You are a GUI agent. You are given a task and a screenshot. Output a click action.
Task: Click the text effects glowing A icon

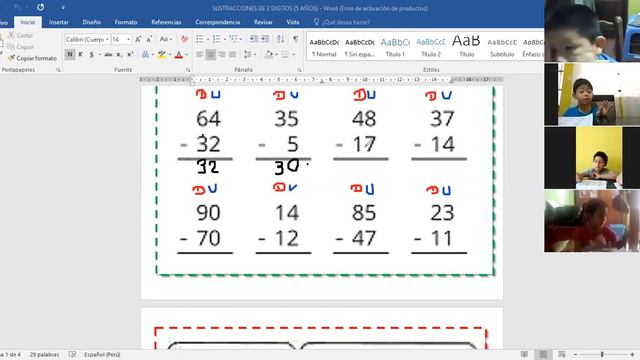(x=145, y=54)
